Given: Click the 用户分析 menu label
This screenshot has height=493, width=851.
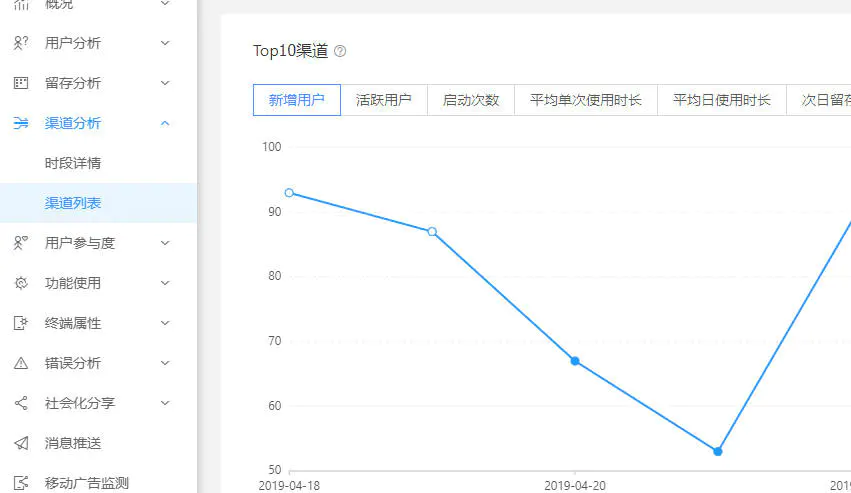Looking at the screenshot, I should click(73, 43).
